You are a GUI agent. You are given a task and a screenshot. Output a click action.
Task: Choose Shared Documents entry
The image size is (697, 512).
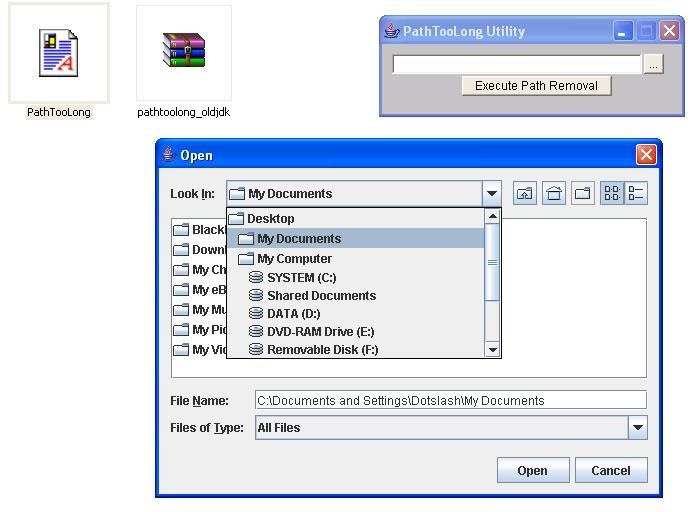click(x=356, y=296)
